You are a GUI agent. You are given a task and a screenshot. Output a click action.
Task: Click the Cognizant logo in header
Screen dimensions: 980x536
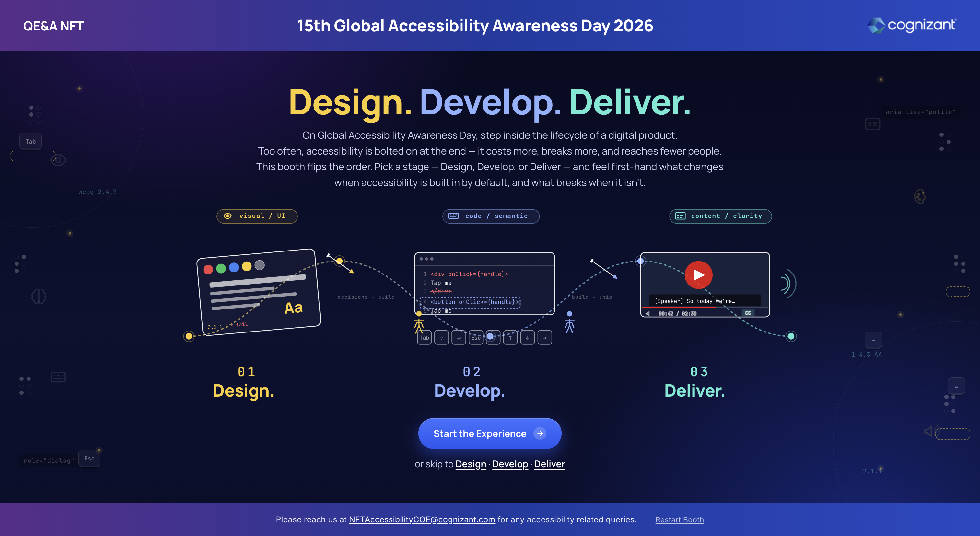point(911,26)
